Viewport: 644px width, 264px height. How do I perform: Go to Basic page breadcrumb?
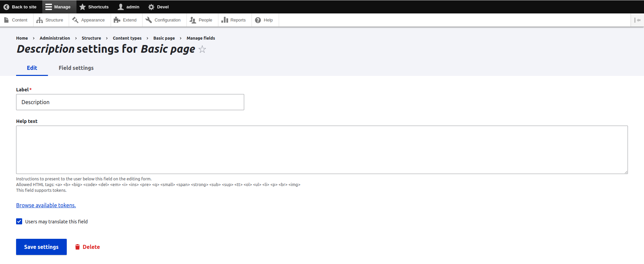pyautogui.click(x=164, y=38)
